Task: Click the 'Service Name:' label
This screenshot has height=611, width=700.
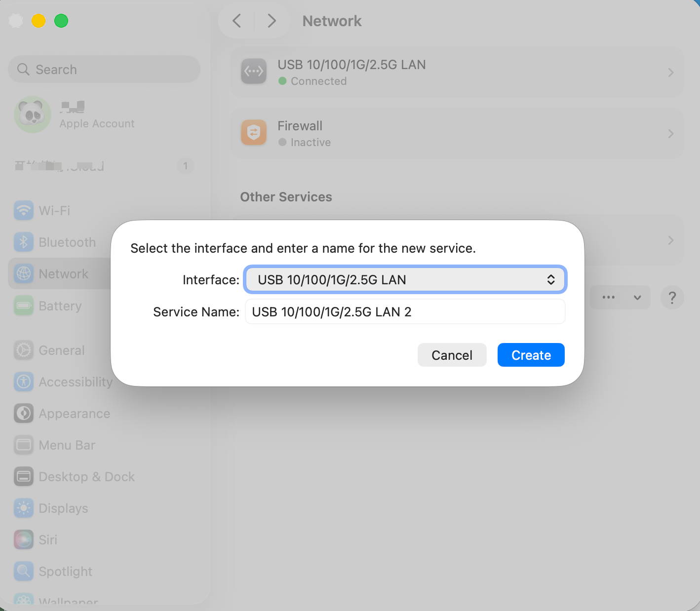Action: click(x=196, y=312)
